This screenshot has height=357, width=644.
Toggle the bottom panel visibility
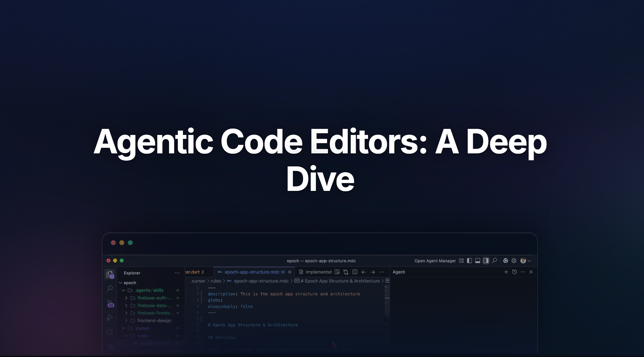pyautogui.click(x=478, y=260)
